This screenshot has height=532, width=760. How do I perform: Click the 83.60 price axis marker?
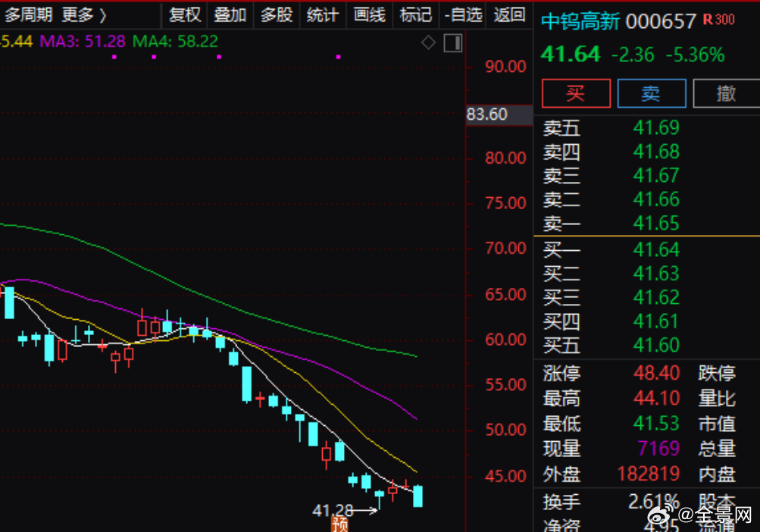click(x=499, y=114)
